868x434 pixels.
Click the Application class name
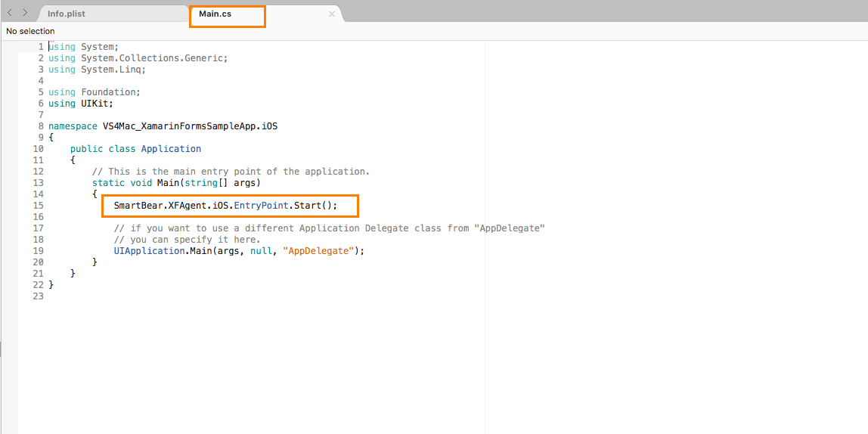coord(171,149)
